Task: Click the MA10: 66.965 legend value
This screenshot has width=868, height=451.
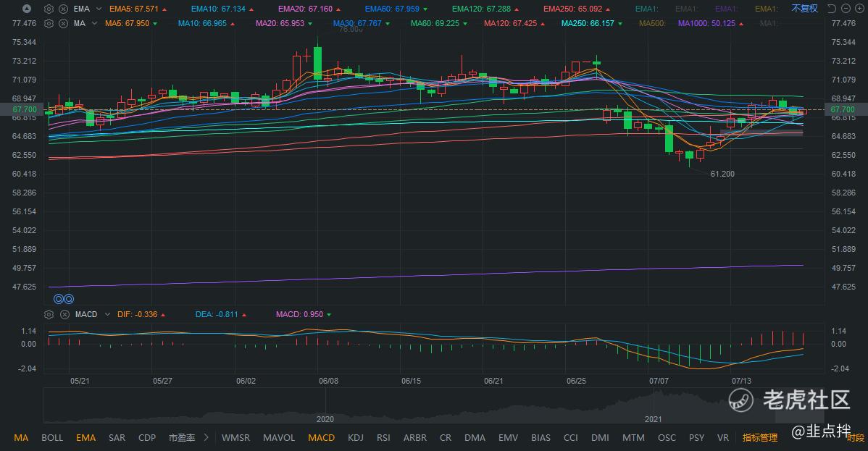Action: click(x=203, y=24)
